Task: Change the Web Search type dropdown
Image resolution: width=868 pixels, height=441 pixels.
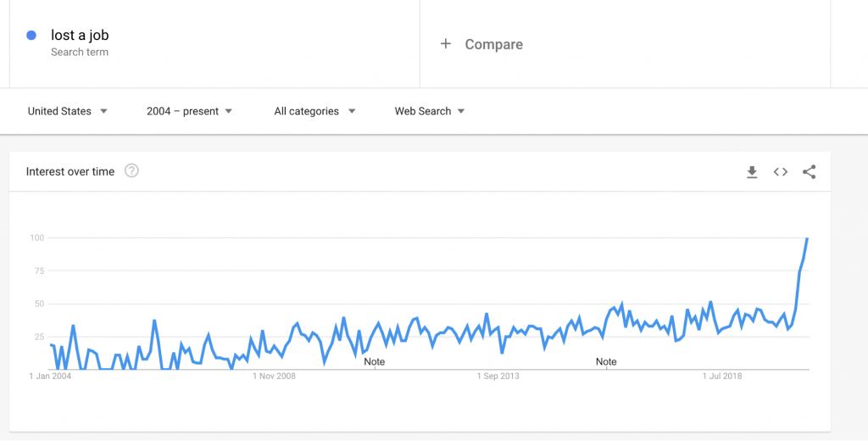Action: (430, 111)
